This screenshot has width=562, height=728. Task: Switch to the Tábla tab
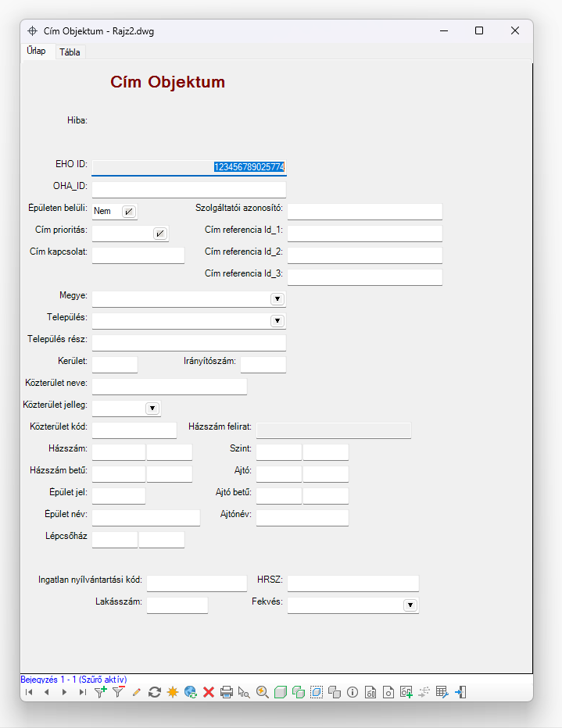(x=70, y=52)
